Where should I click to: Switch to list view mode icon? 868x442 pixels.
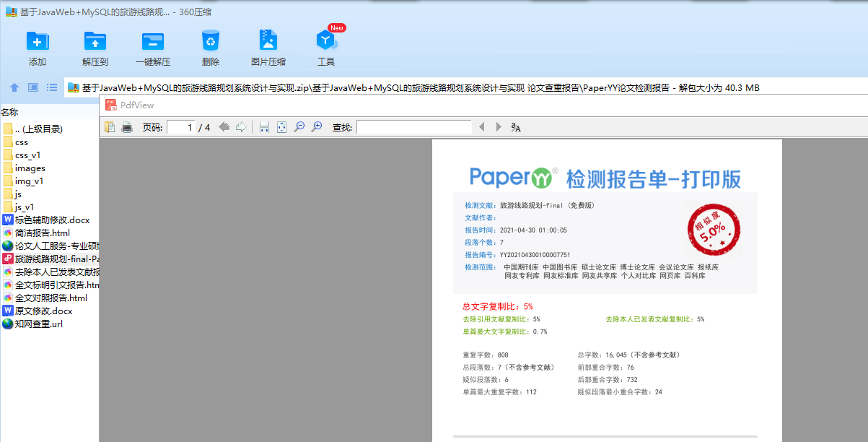[52, 87]
